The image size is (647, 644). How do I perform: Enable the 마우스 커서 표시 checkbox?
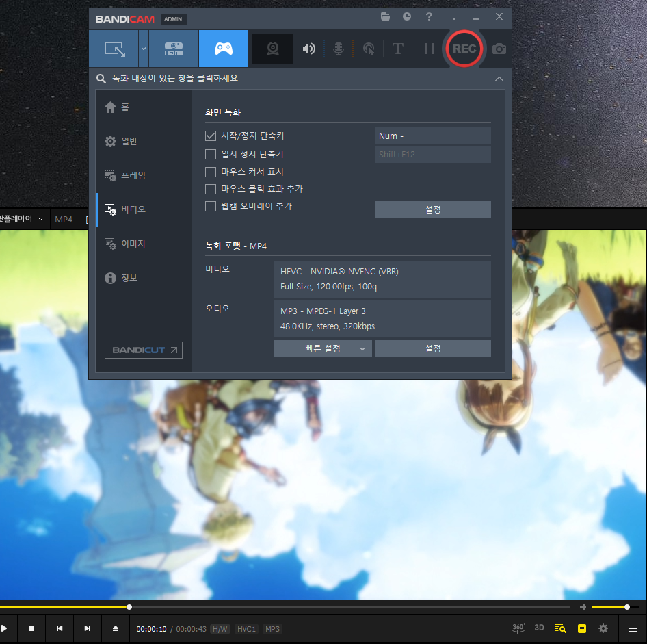pyautogui.click(x=211, y=172)
